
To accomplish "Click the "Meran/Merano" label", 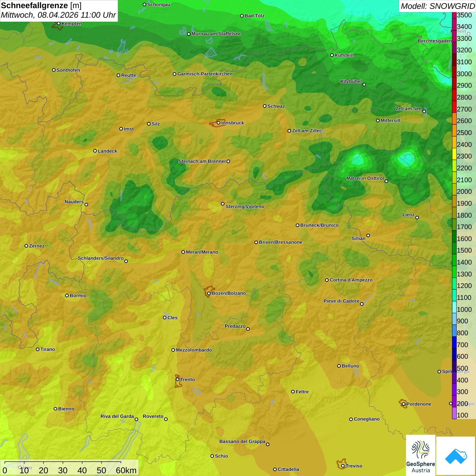I will tap(202, 252).
